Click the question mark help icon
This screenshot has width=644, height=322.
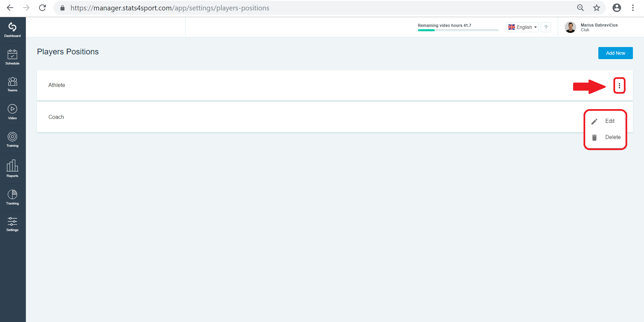click(546, 27)
